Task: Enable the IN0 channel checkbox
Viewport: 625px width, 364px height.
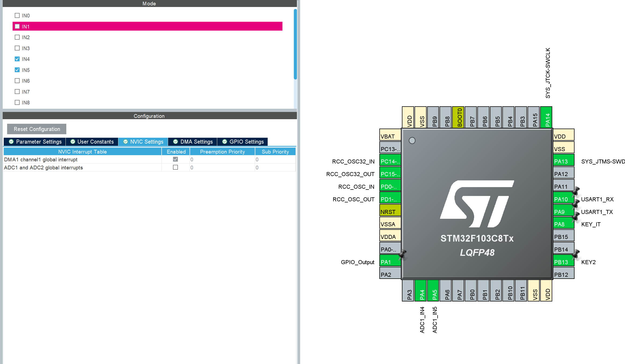Action: tap(17, 16)
